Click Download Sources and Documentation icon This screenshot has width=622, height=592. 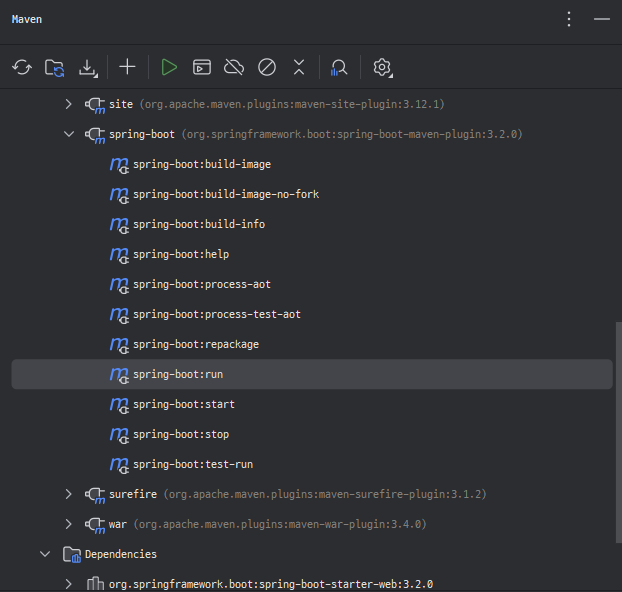tap(88, 68)
